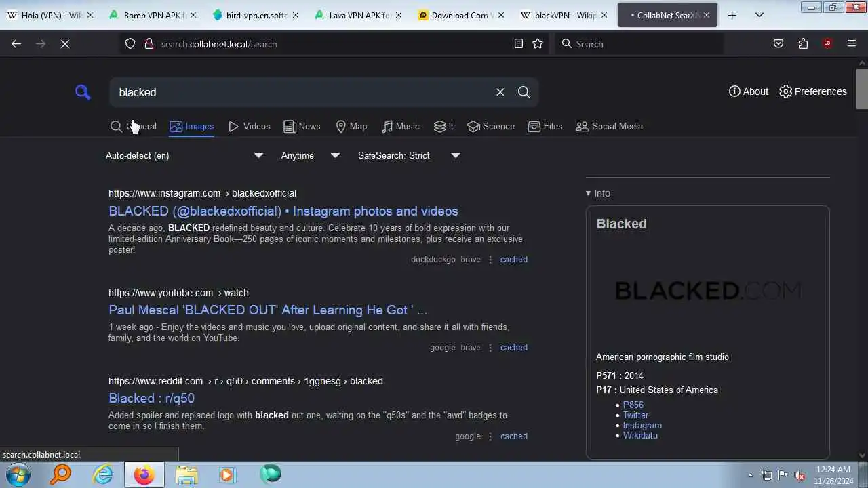The width and height of the screenshot is (868, 488).
Task: Close the Bomb VPN APK tab
Action: pos(193,15)
